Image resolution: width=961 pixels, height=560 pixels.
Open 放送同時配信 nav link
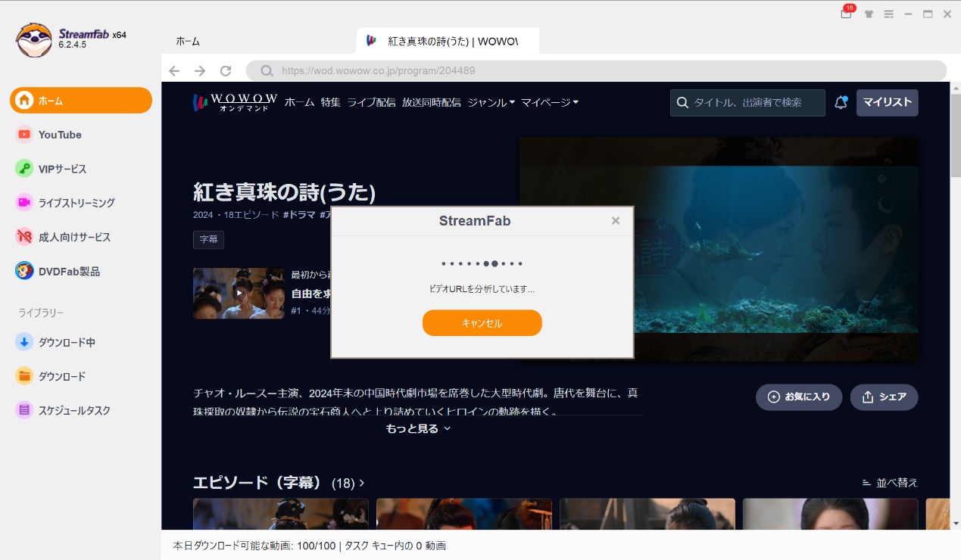[x=432, y=102]
